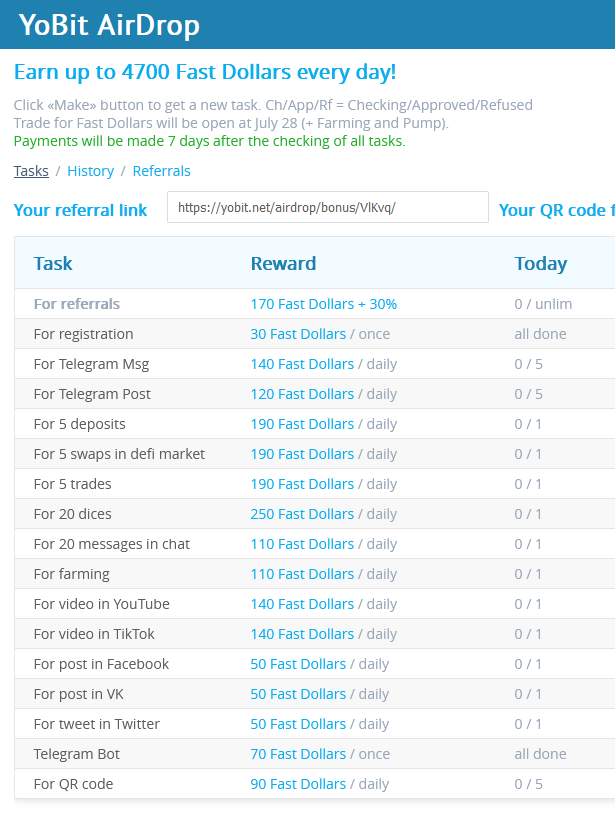Switch to the History tab
This screenshot has width=615, height=813.
[91, 171]
